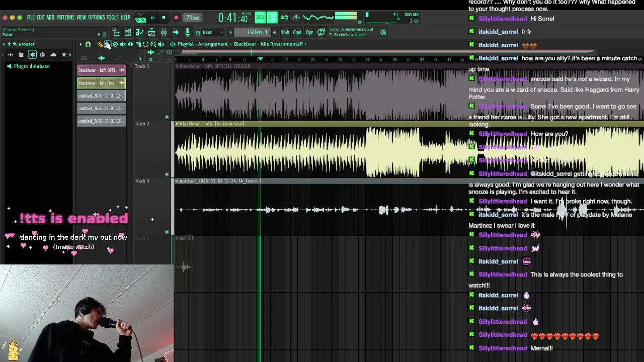
Task: Open the Channel rack from the top toolbar
Action: (128, 32)
